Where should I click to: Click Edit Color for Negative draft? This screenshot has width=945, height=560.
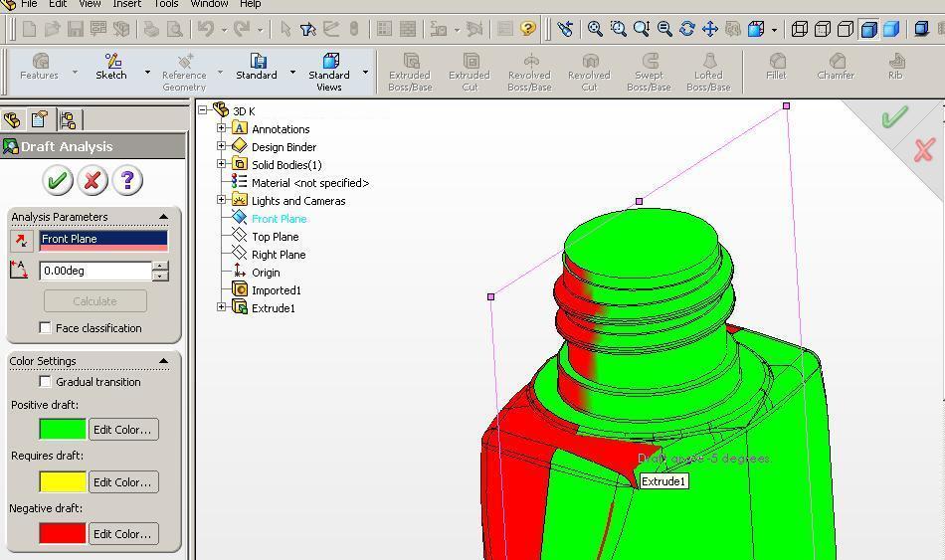(123, 533)
